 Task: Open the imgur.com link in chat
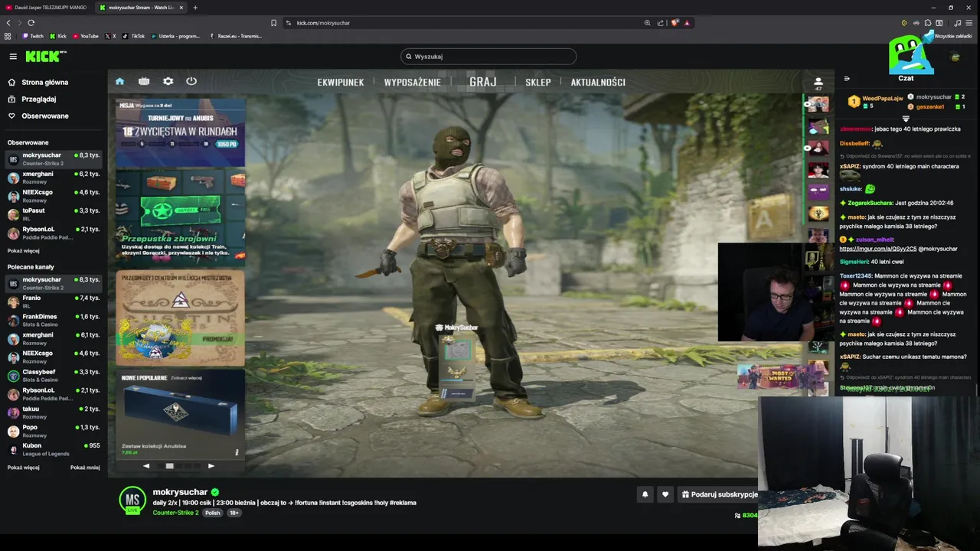877,249
